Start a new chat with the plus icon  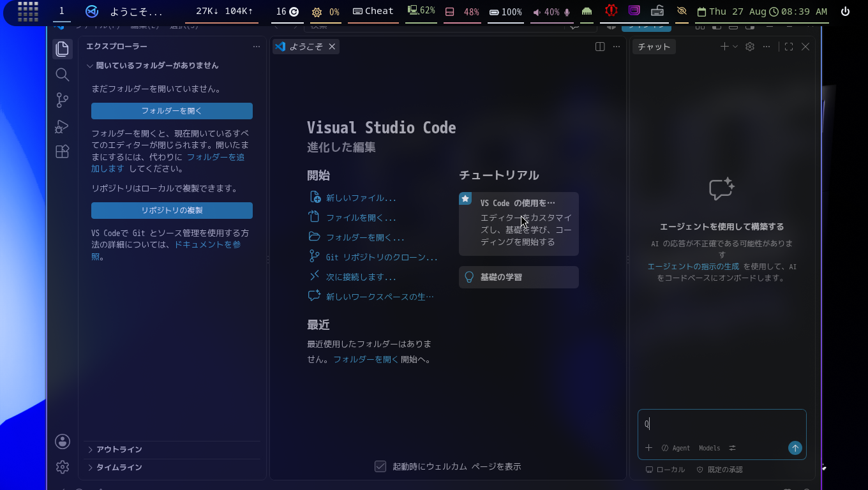724,47
